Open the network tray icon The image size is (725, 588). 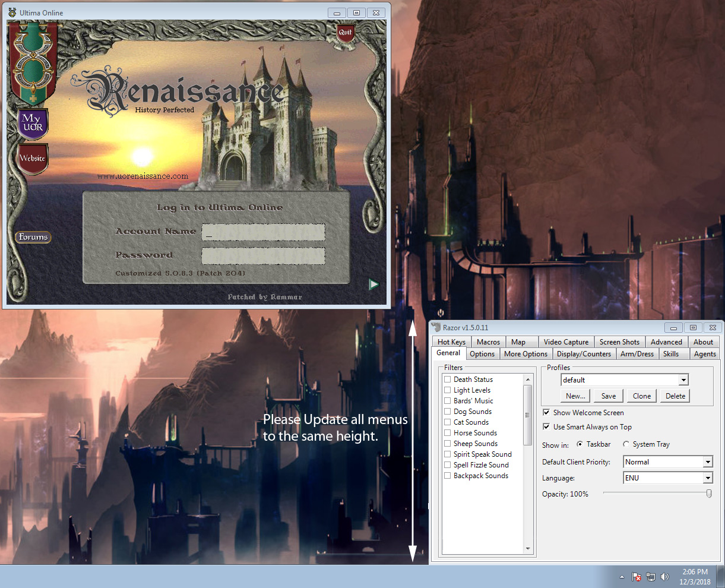(x=651, y=576)
